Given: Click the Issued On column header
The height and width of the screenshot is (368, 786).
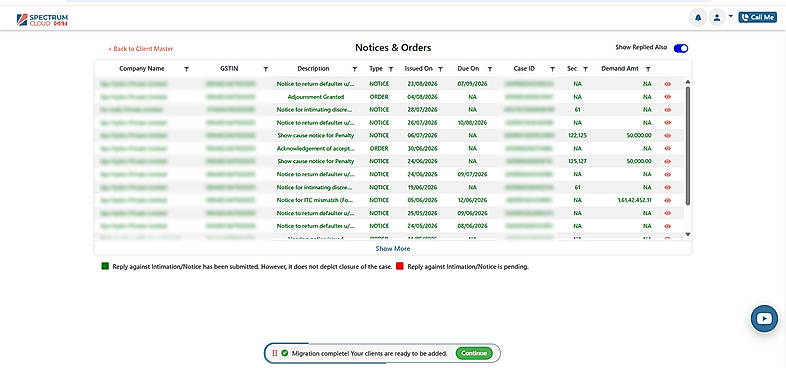Looking at the screenshot, I should pyautogui.click(x=419, y=69).
